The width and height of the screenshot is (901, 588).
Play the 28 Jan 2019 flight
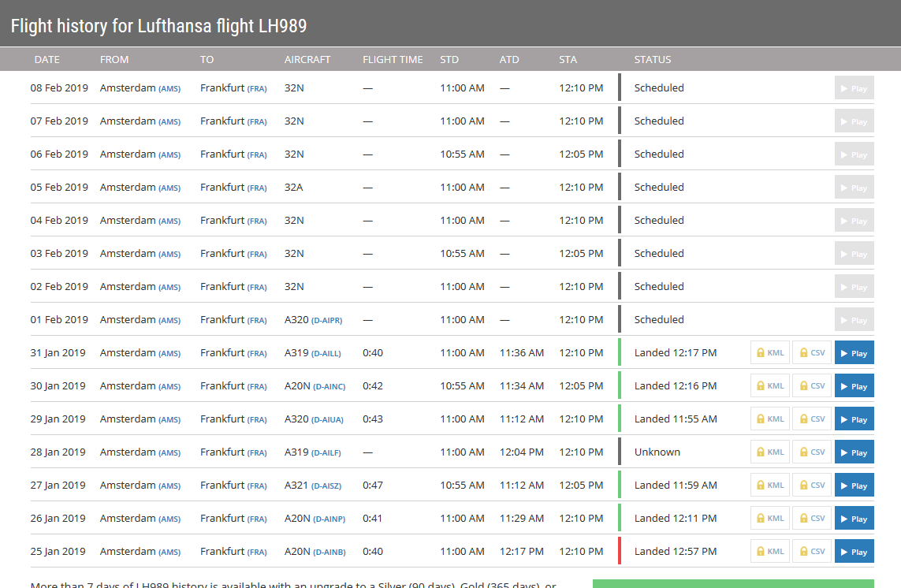coord(854,452)
